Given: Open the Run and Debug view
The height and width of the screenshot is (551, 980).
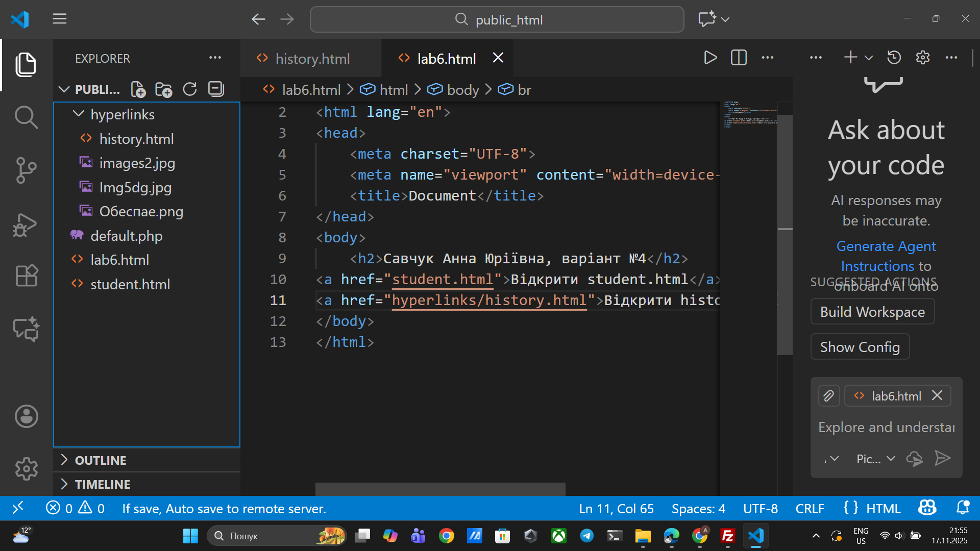Looking at the screenshot, I should 26,224.
